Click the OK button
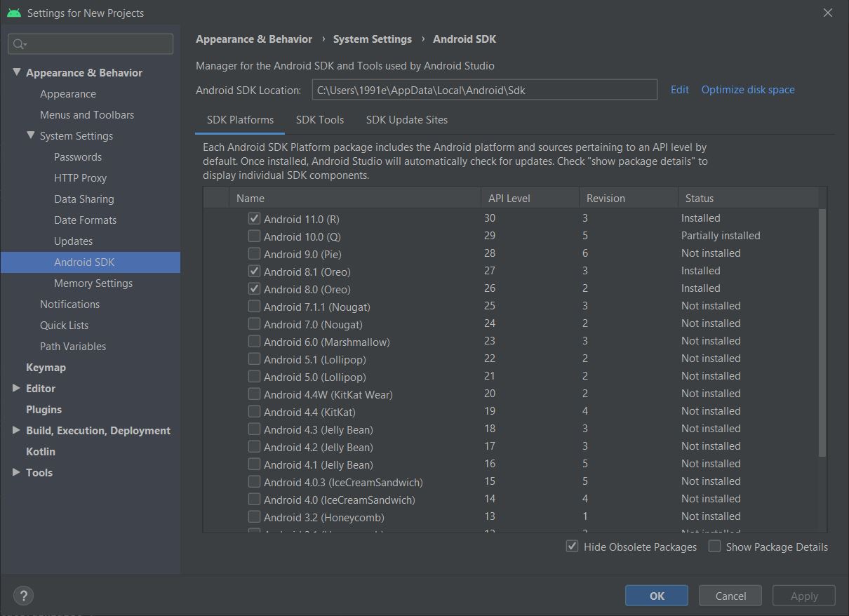 click(657, 596)
